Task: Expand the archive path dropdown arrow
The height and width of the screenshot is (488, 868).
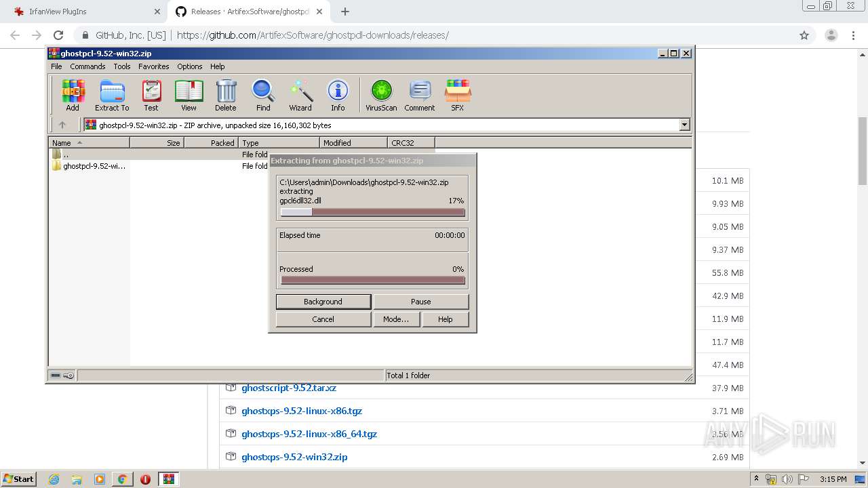Action: pyautogui.click(x=684, y=125)
